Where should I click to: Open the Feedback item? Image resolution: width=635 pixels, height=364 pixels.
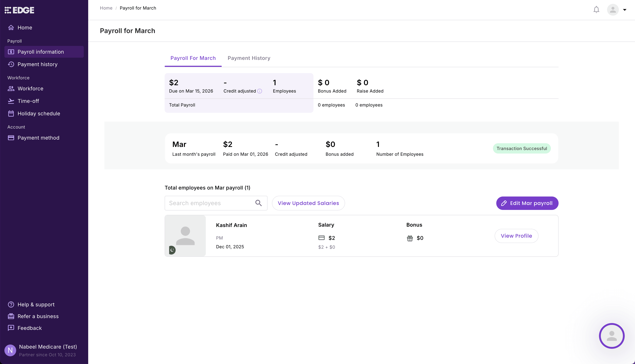click(30, 328)
